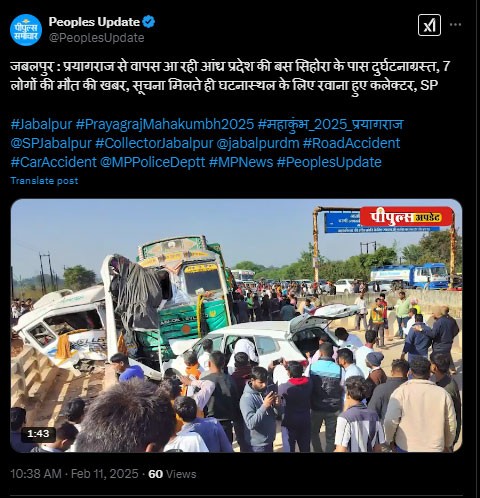Open the #RoadAccident hashtag
Viewport: 480px width, 498px height.
point(351,143)
